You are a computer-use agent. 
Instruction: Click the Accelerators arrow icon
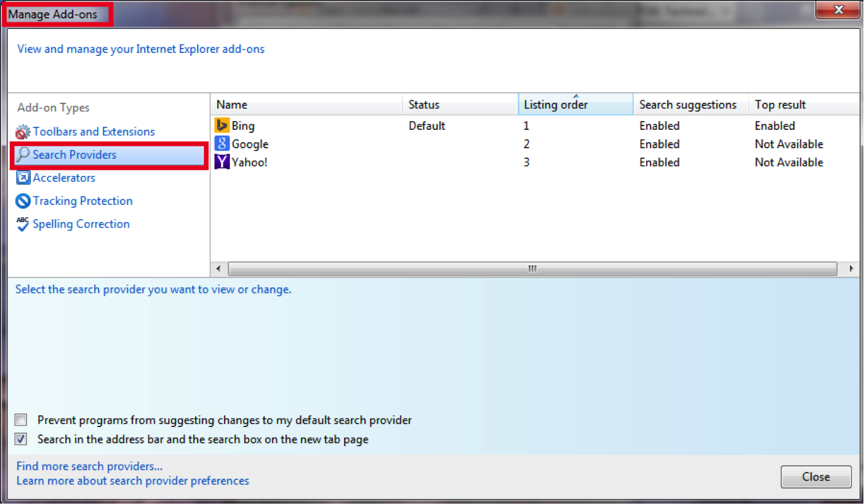pos(23,178)
